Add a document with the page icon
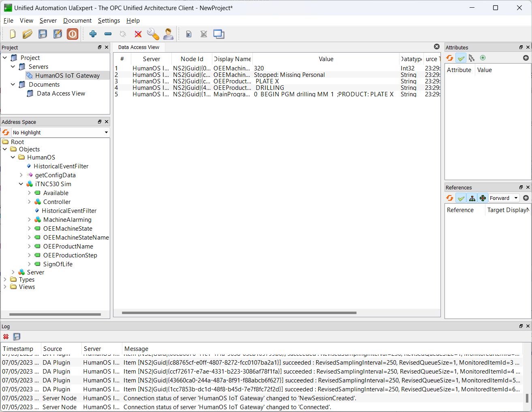Screen dimensions: 532x412 click(188, 34)
